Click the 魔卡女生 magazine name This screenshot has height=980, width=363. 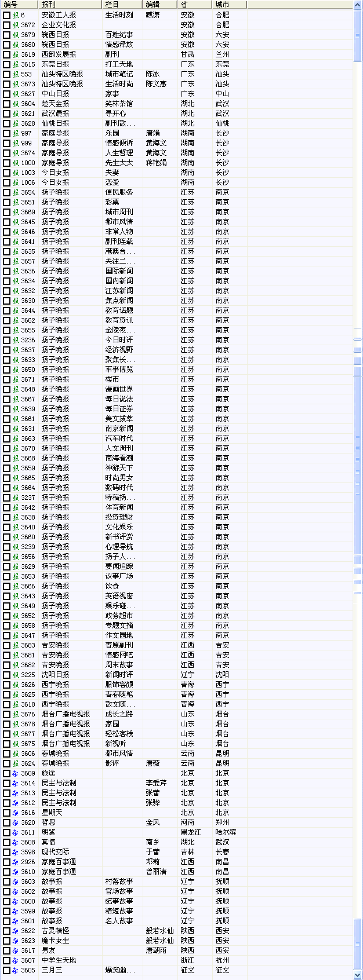pos(55,941)
